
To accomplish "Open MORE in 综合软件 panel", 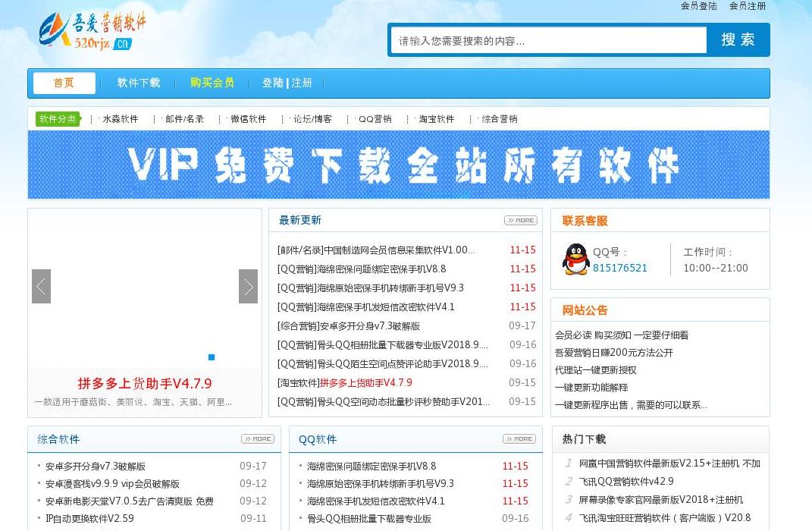I will pyautogui.click(x=258, y=438).
